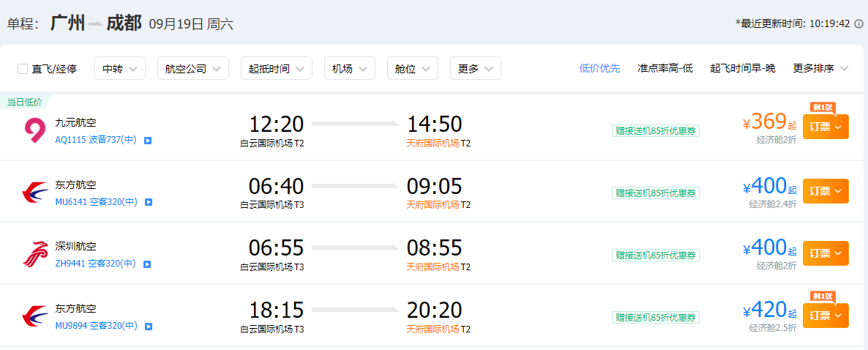Sort by 准点率高-低

tap(665, 69)
